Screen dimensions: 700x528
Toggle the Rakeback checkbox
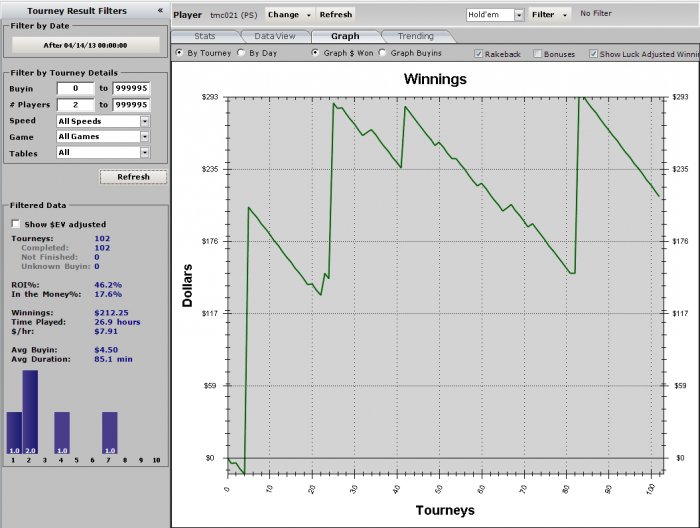[477, 53]
